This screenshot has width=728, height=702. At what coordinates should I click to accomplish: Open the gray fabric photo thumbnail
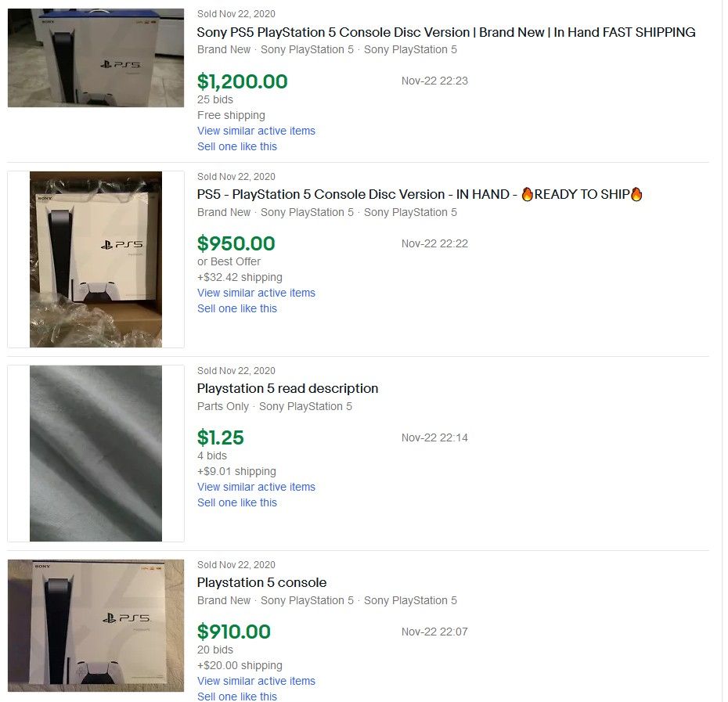(x=96, y=453)
